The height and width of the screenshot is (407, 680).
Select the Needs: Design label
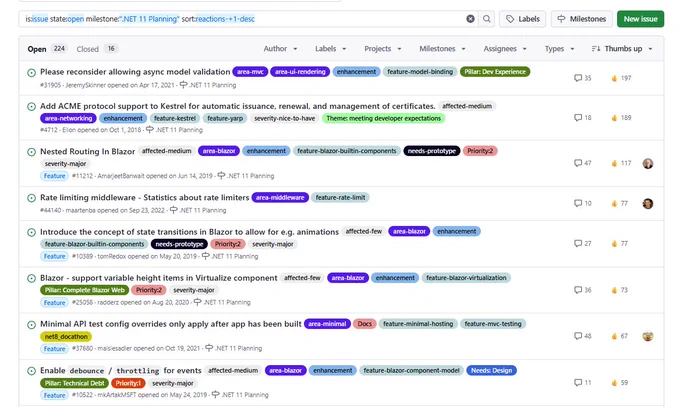click(491, 371)
